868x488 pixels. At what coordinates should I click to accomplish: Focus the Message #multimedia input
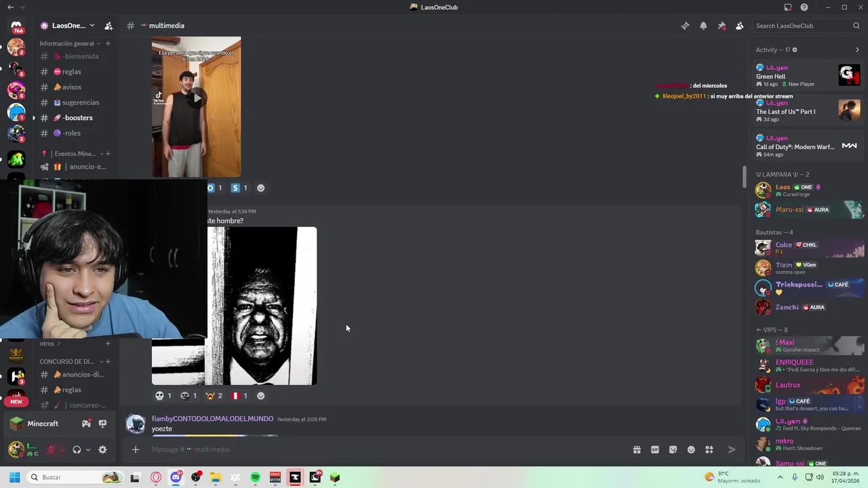pos(387,449)
